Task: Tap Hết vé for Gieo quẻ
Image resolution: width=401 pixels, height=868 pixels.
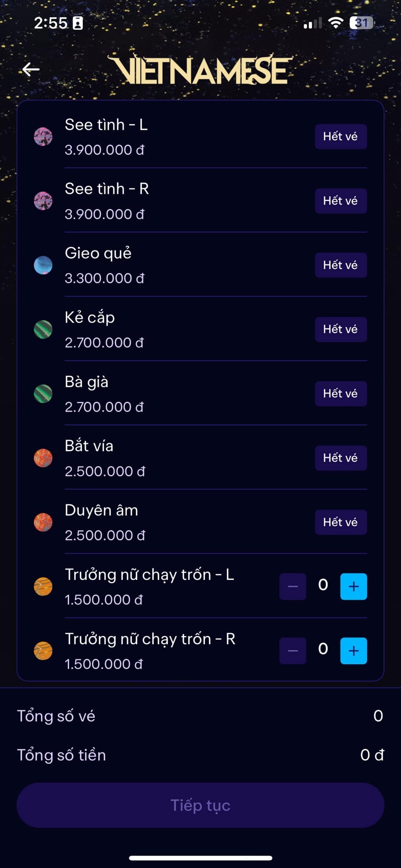Action: click(340, 265)
